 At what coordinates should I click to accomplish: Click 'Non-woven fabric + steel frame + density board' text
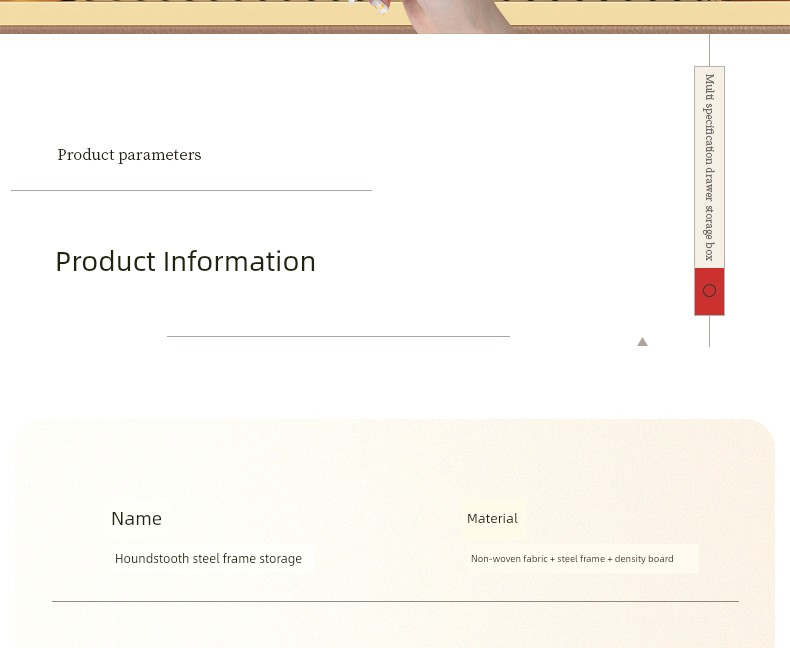572,559
